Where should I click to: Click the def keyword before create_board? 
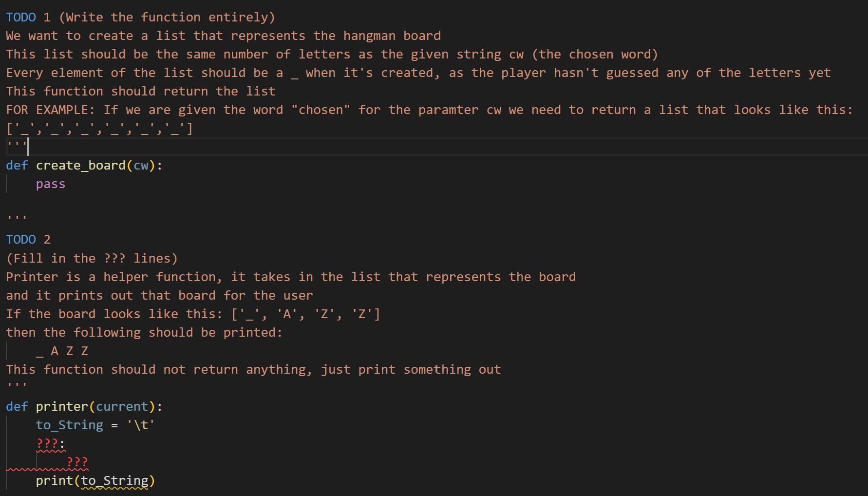17,166
